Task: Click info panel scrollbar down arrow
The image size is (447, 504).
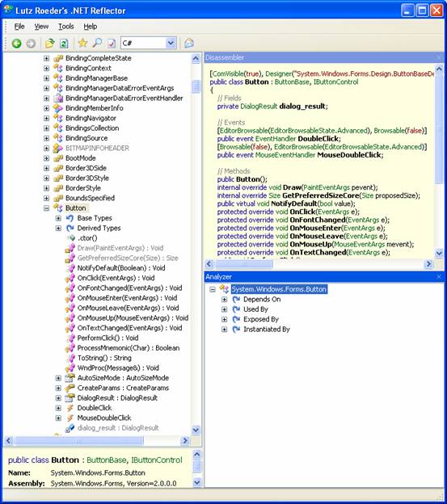Action: 197,482
